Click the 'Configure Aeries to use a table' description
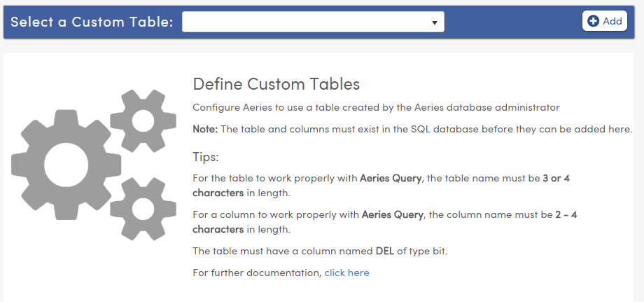This screenshot has height=302, width=644. coord(376,108)
